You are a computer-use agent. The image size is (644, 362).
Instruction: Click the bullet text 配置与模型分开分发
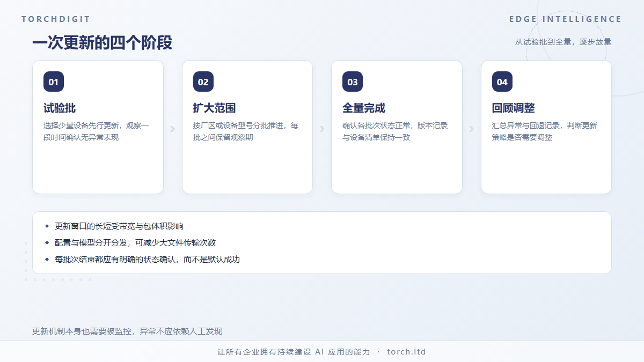(135, 242)
